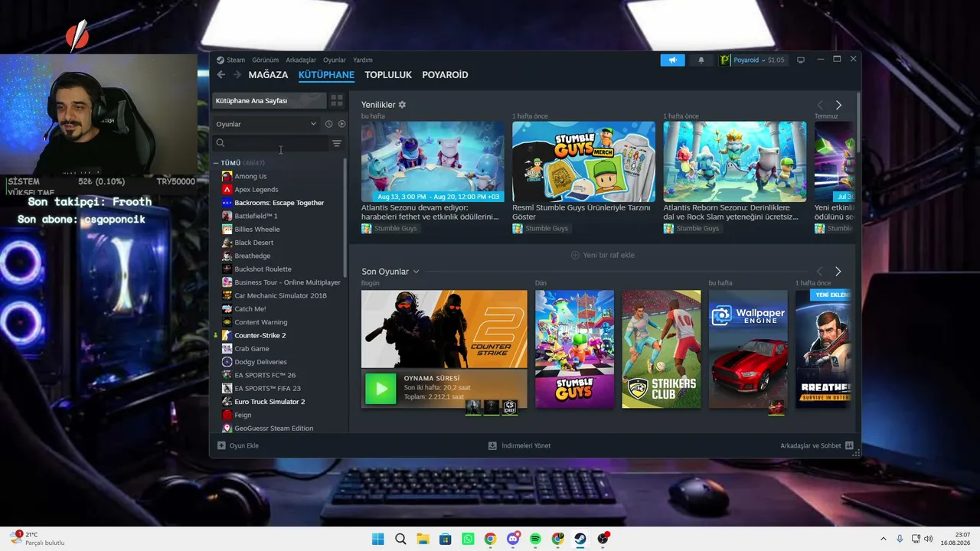
Task: Open the Windows Start menu
Action: point(377,539)
